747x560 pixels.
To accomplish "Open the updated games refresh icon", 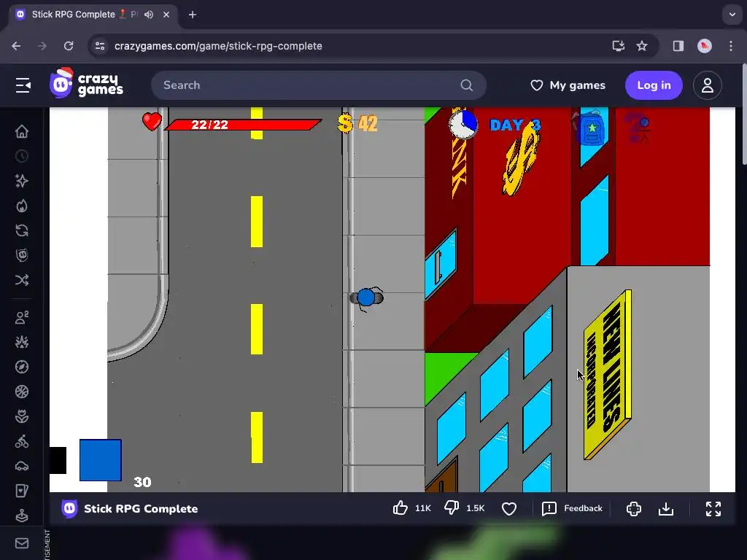I will coord(22,230).
